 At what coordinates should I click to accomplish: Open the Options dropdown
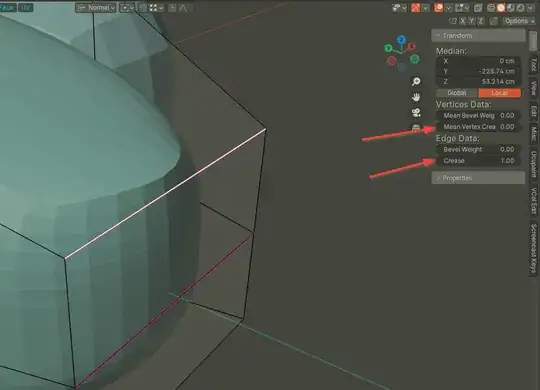click(519, 21)
